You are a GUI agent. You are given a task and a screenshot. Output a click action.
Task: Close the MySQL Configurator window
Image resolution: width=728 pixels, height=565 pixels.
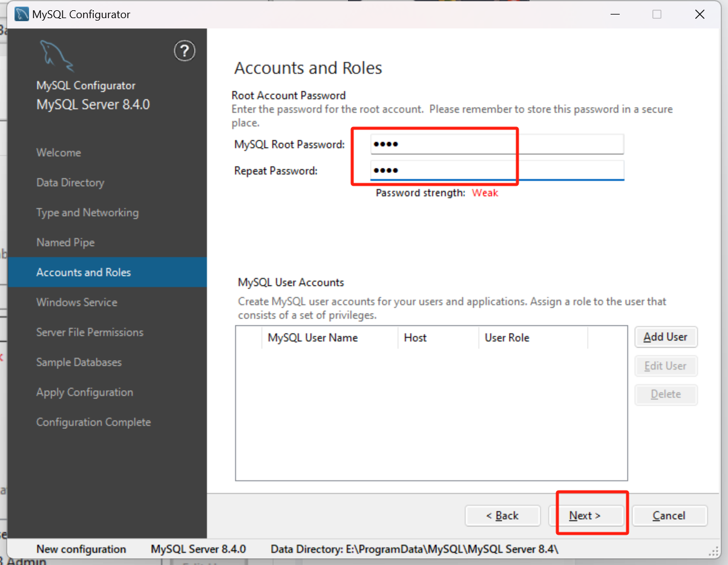(x=700, y=15)
